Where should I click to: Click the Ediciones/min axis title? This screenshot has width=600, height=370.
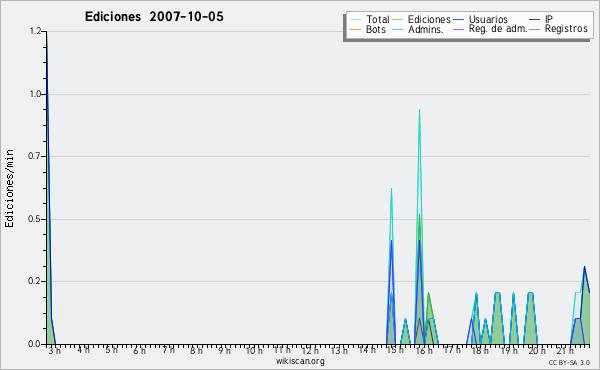point(9,188)
